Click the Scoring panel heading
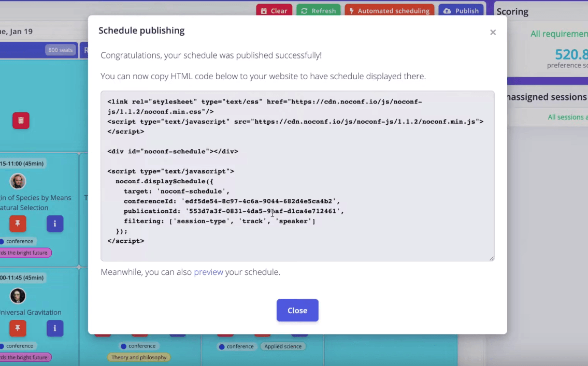The width and height of the screenshot is (588, 366). 512,11
